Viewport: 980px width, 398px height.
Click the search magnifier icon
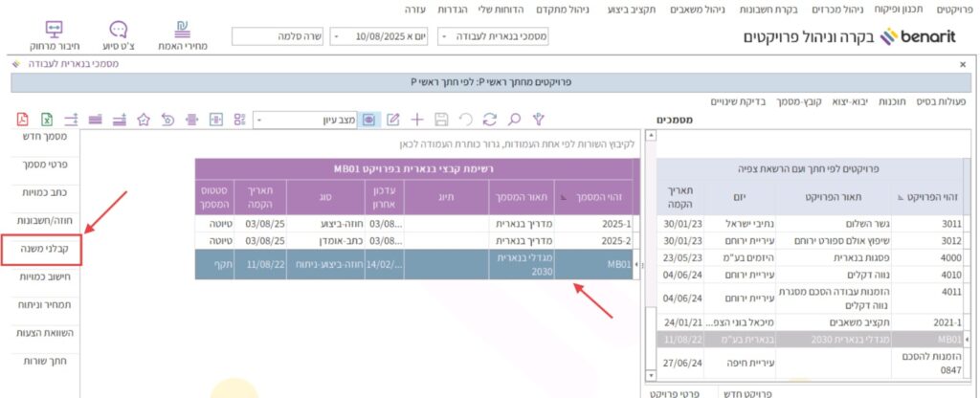point(514,120)
